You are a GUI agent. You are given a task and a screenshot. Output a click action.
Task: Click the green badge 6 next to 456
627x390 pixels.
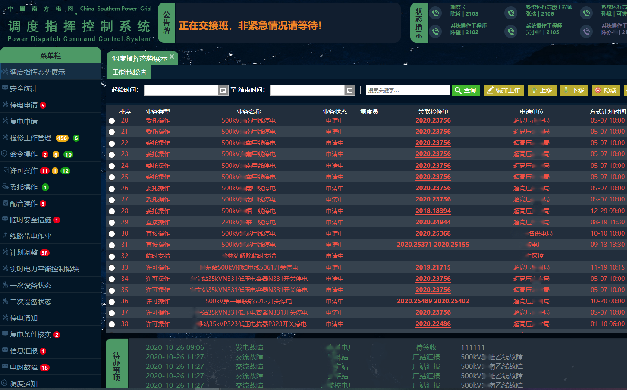[76, 138]
